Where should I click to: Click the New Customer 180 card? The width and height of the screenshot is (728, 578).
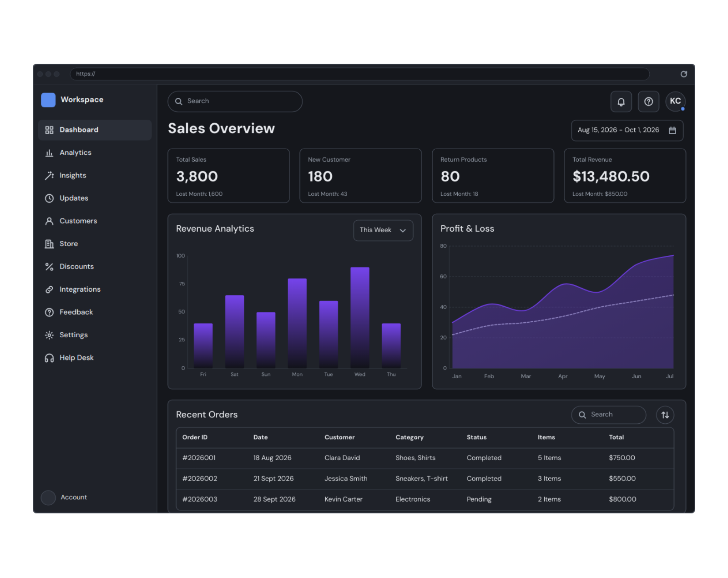[x=360, y=176]
